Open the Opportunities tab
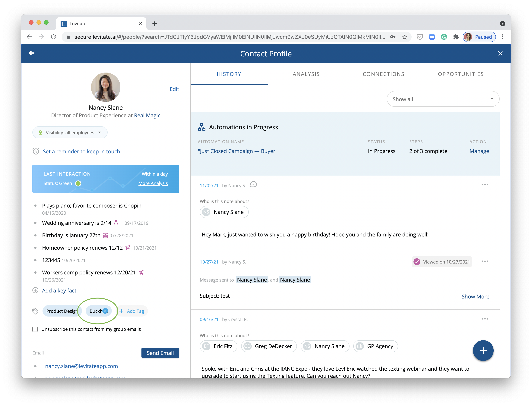Viewport: 532px width, 406px height. tap(461, 74)
